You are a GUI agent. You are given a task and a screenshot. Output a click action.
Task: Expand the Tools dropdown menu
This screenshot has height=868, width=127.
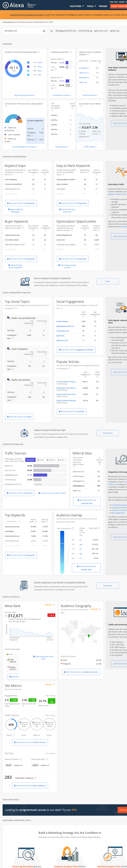pos(91,6)
